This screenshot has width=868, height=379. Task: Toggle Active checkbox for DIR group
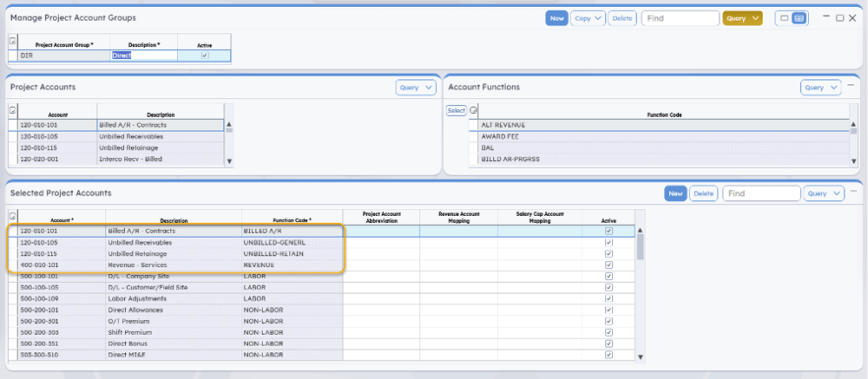(205, 56)
